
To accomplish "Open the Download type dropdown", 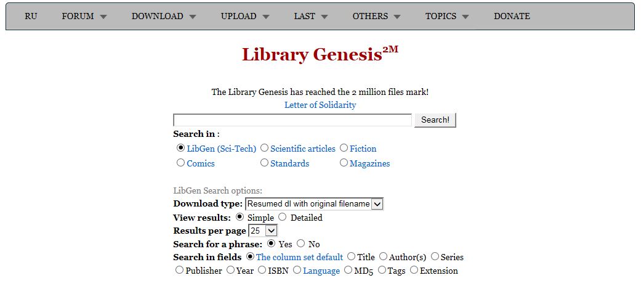I will 314,204.
